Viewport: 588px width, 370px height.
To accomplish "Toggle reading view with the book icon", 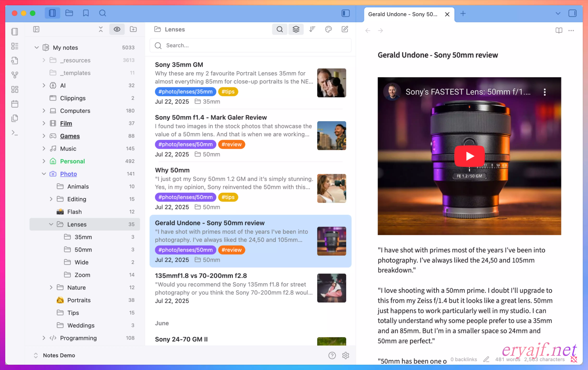I will (558, 30).
